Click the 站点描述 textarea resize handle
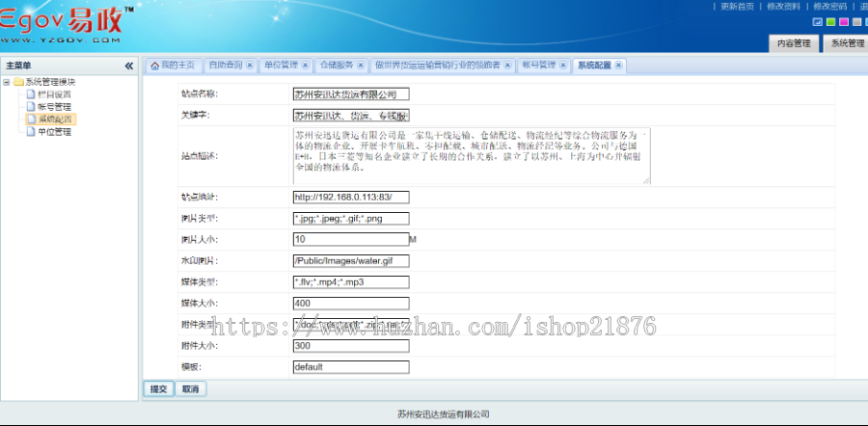 647,180
